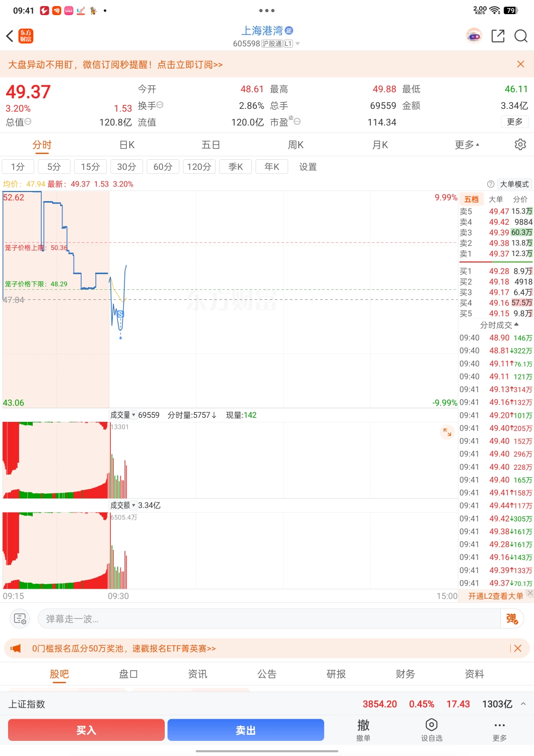534x756 pixels.
Task: Switch to 大单 tab
Action: pos(496,199)
